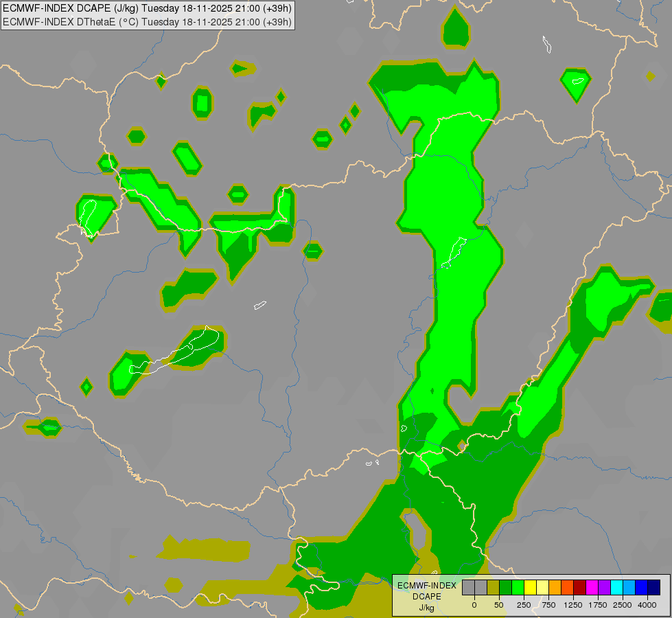Click the dark green legend swatch
The width and height of the screenshot is (672, 618).
506,587
